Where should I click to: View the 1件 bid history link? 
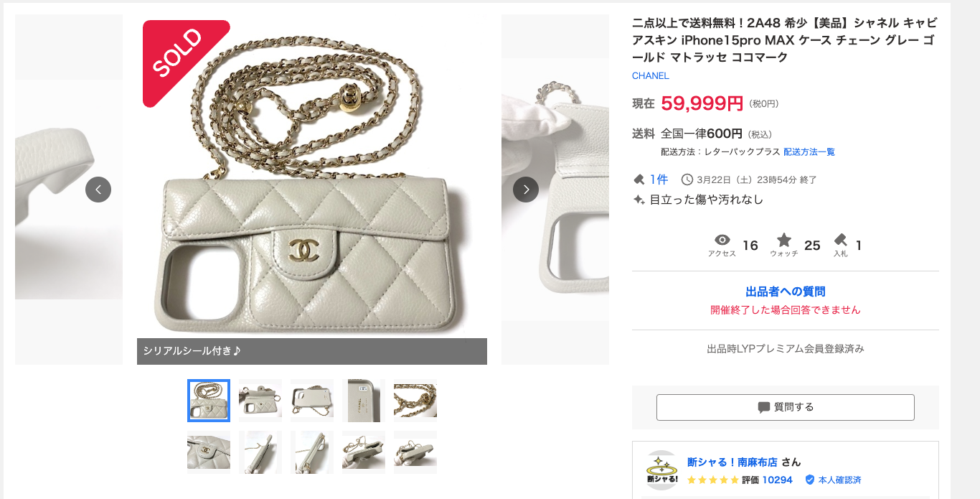click(x=659, y=179)
